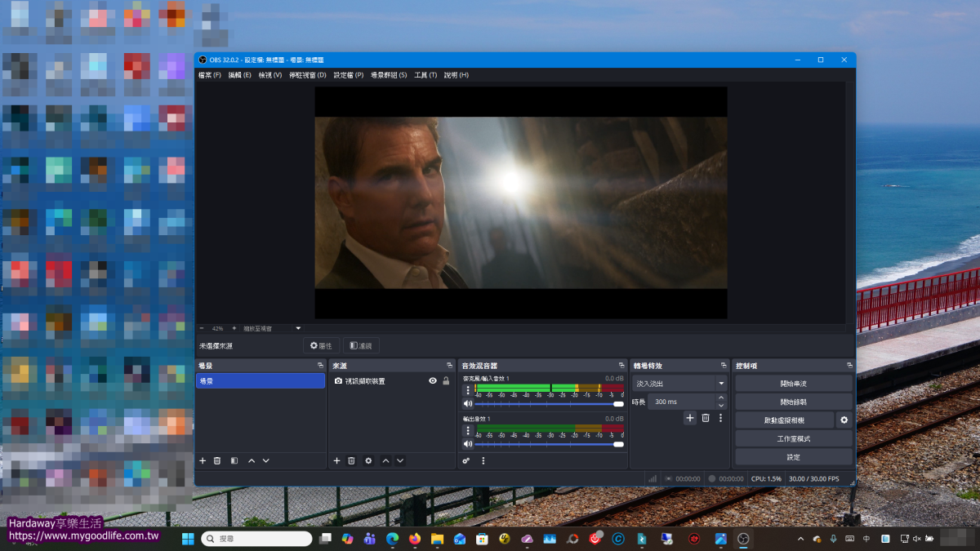This screenshot has width=980, height=551.
Task: Add a new scene with the plus icon
Action: click(x=203, y=461)
